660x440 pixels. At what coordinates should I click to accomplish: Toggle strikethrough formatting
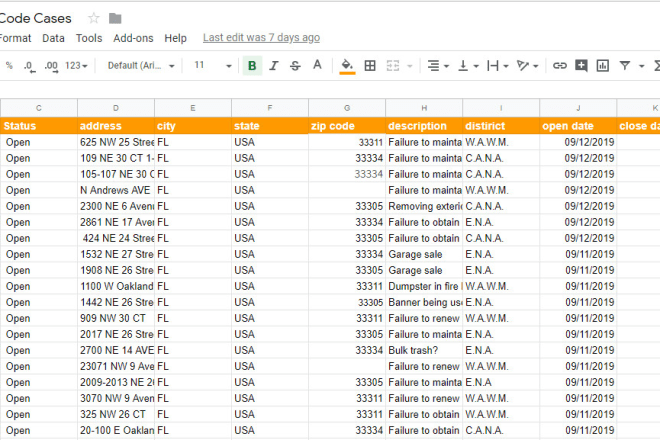pos(295,66)
